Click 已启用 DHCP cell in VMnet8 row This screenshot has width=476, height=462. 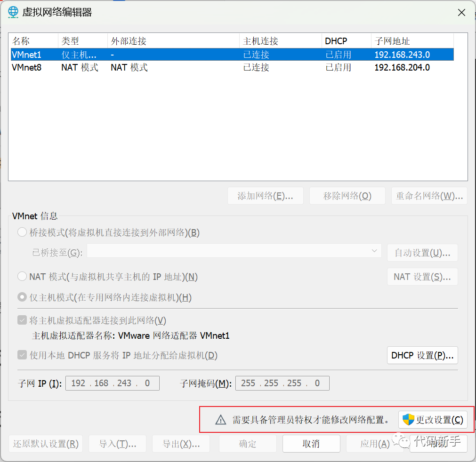pos(338,67)
